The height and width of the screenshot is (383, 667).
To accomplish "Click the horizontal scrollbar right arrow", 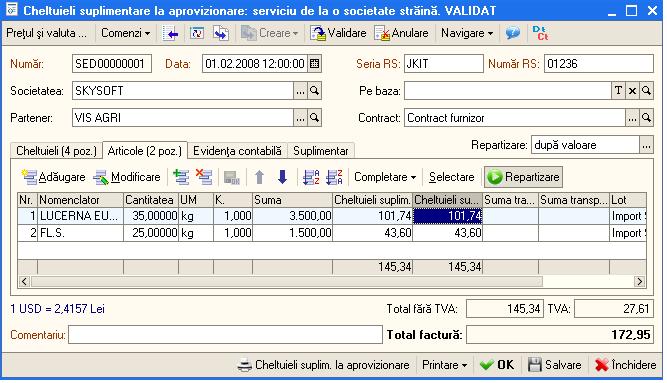I will (639, 281).
